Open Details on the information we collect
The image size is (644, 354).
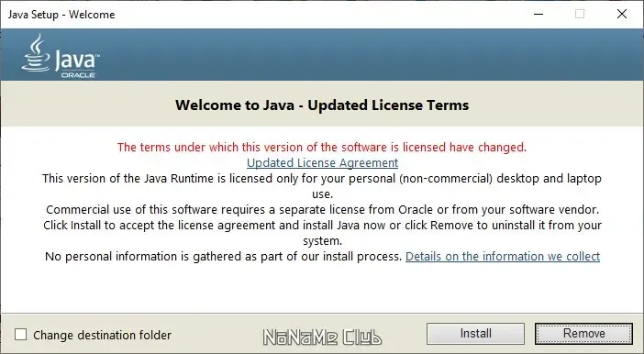(x=503, y=256)
